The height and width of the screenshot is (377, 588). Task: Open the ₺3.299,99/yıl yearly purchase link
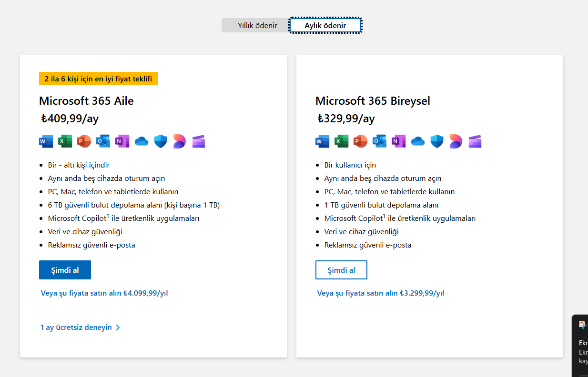(x=381, y=293)
